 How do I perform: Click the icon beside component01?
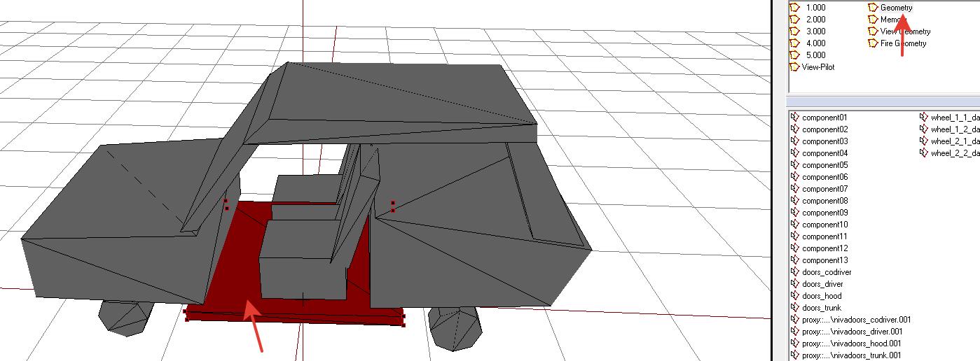pos(794,118)
